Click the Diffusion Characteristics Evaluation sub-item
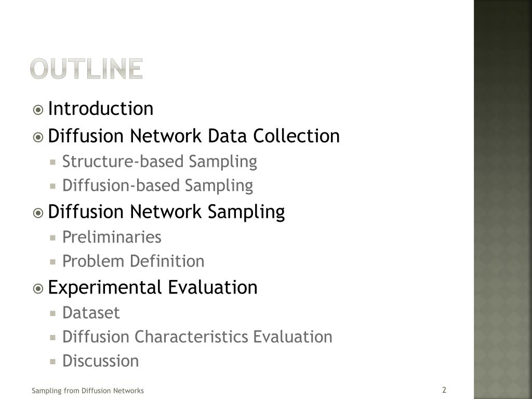The image size is (532, 399). (x=197, y=337)
